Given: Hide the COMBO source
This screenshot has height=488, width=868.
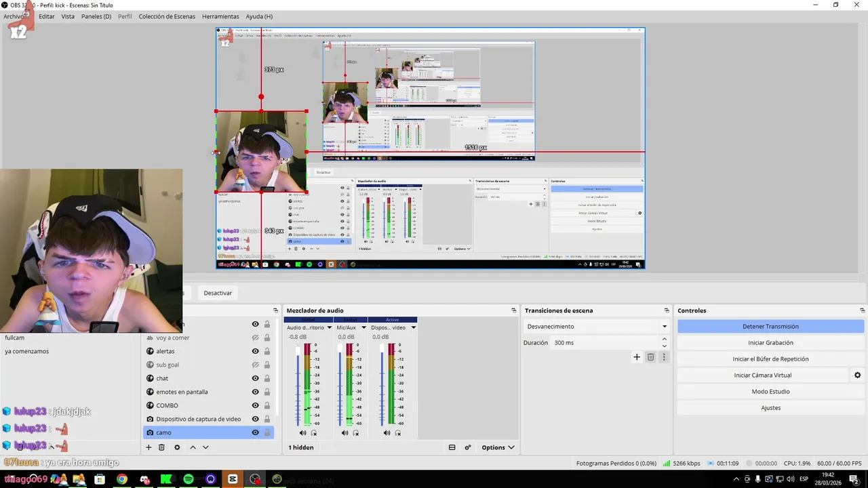Looking at the screenshot, I should click(256, 405).
